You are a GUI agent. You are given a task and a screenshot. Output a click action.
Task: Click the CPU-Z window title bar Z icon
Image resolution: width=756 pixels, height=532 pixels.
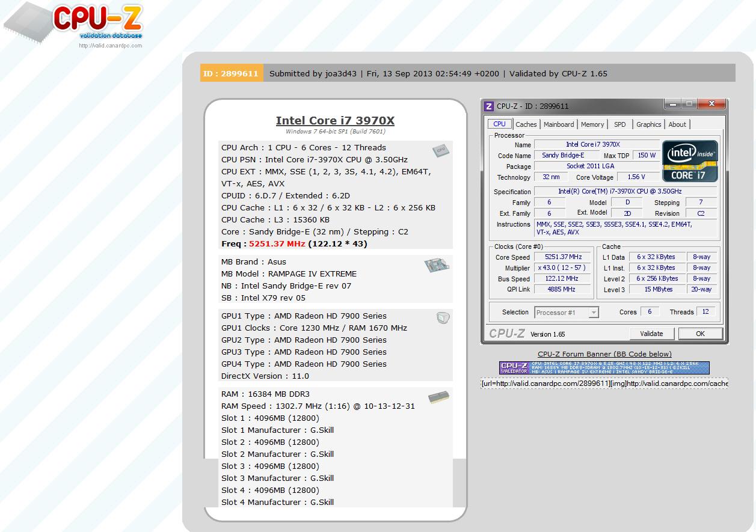tap(489, 106)
